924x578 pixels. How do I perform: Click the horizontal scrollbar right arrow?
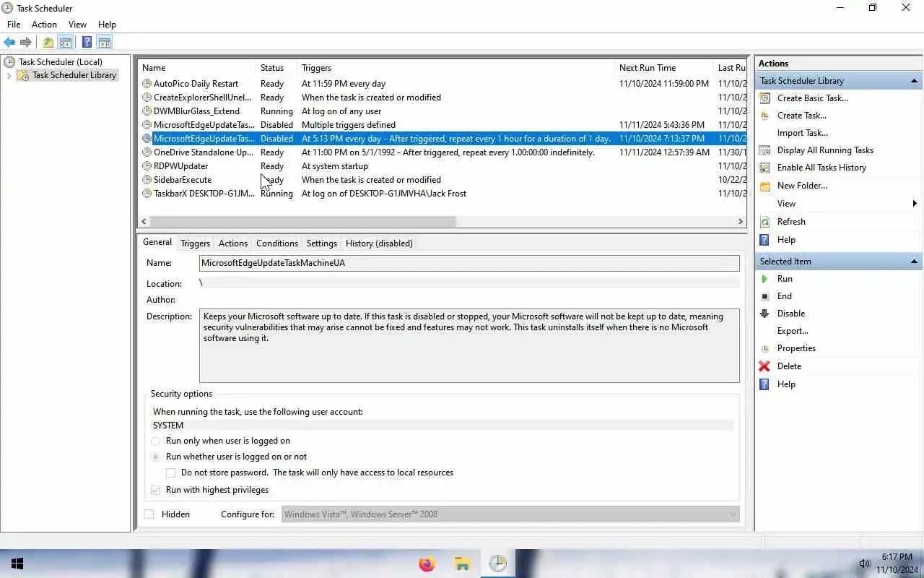[740, 221]
